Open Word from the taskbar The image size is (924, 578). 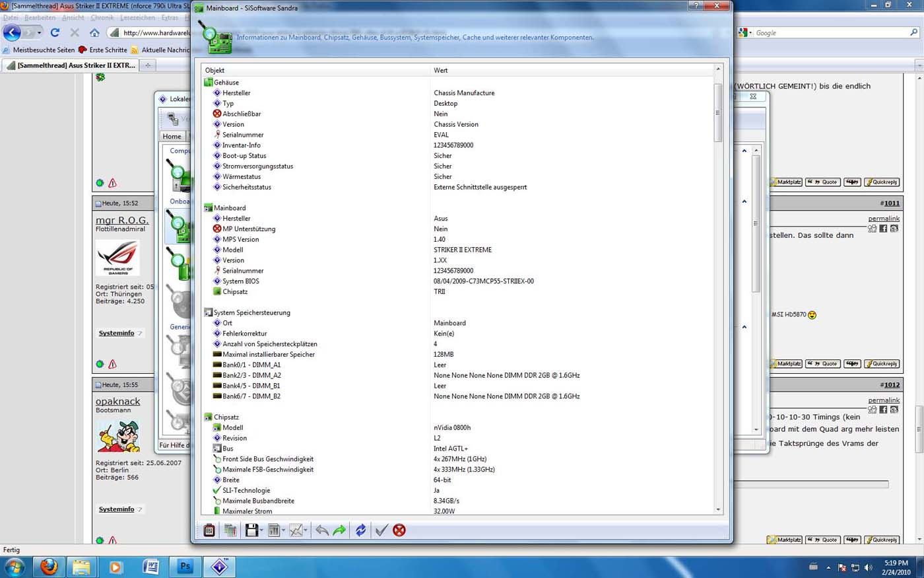[x=150, y=567]
